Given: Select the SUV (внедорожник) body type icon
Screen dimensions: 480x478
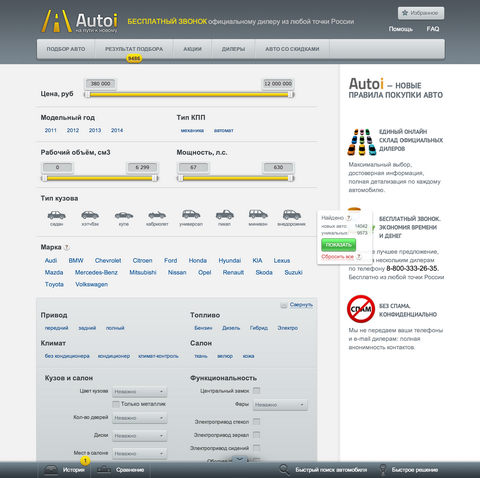Looking at the screenshot, I should click(x=292, y=214).
